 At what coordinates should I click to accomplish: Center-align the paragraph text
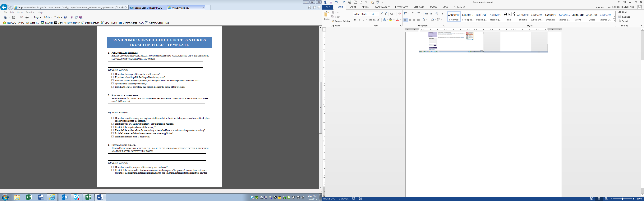coord(410,20)
